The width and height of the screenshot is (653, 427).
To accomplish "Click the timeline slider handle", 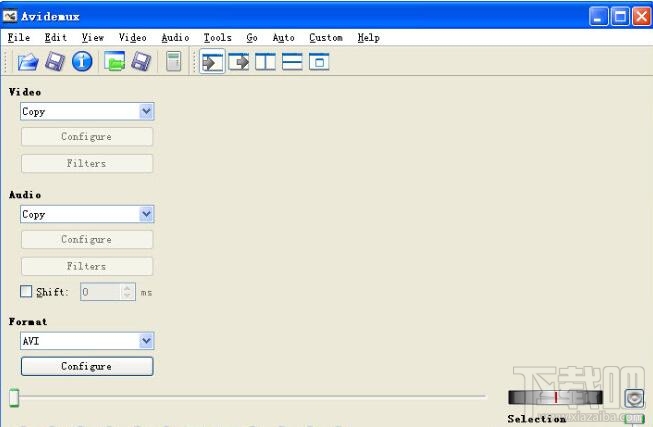I will (15, 397).
